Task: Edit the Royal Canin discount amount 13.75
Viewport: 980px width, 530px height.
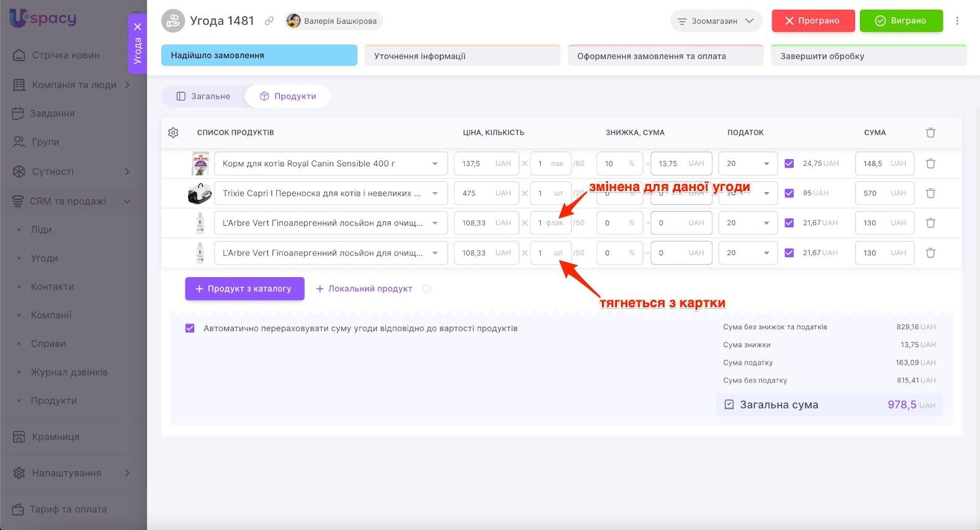Action: [681, 163]
